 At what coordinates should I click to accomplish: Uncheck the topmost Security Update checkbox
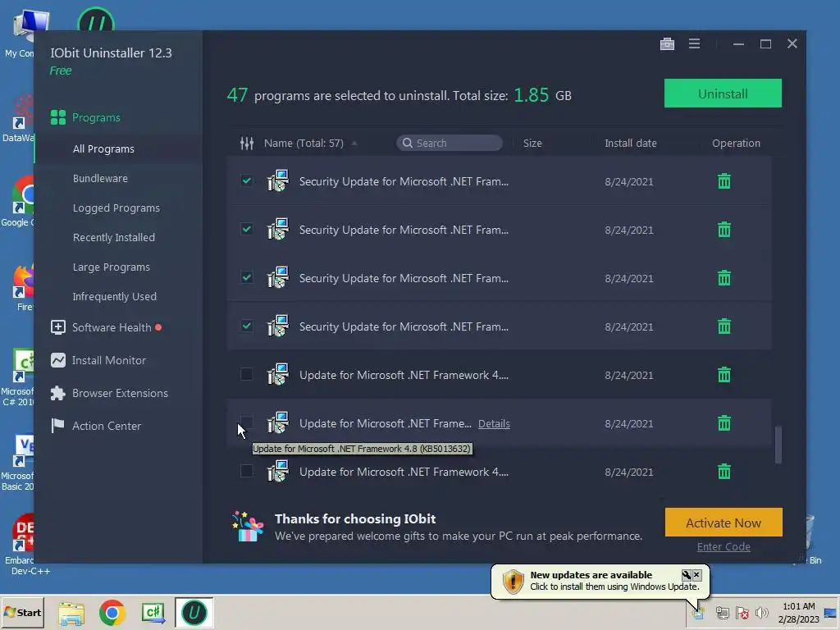point(246,180)
